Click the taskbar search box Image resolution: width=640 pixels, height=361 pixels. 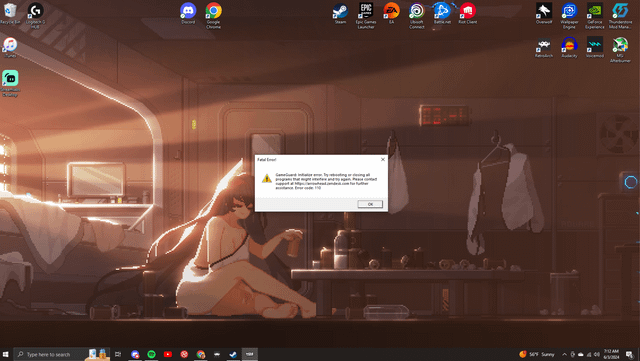[61, 354]
